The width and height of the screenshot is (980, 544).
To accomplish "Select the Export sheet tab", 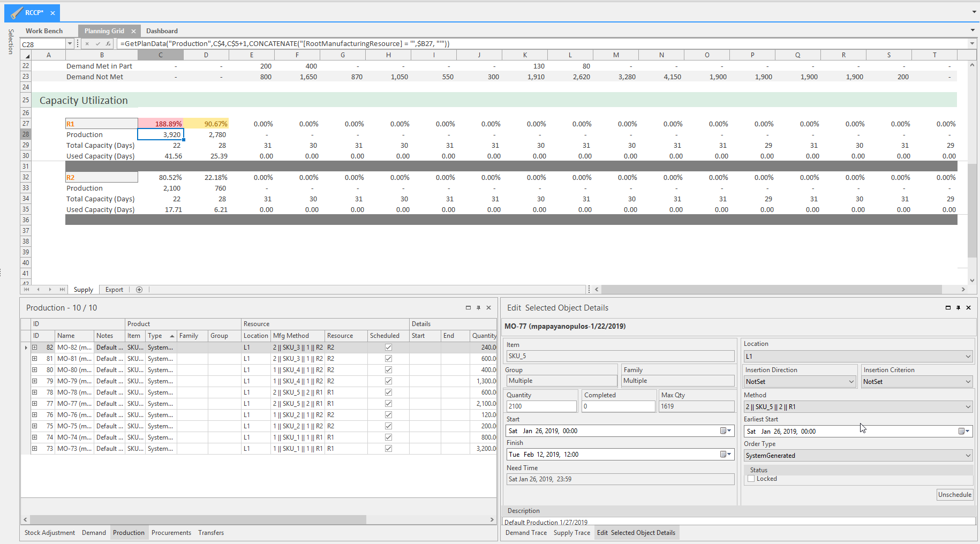I will (x=114, y=290).
